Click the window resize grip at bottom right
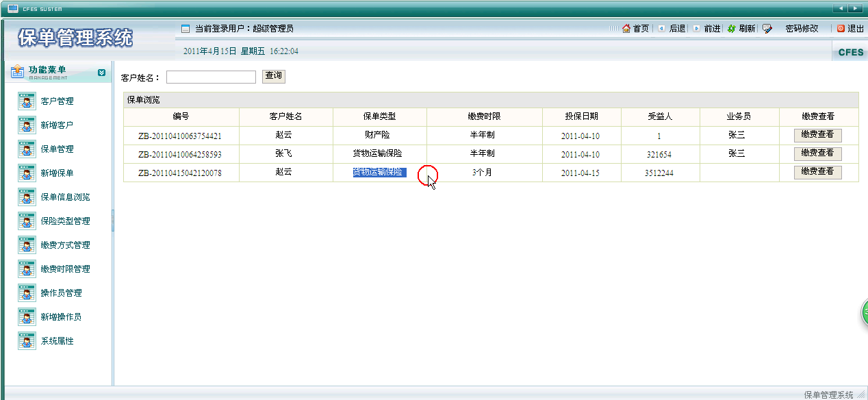This screenshot has height=400, width=868. tap(860, 395)
